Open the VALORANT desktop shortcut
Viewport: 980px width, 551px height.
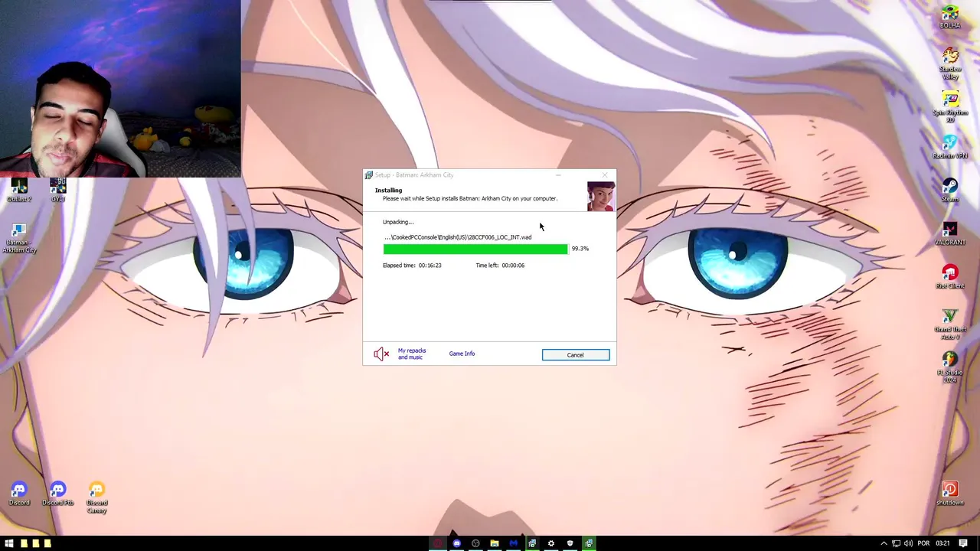pos(950,233)
